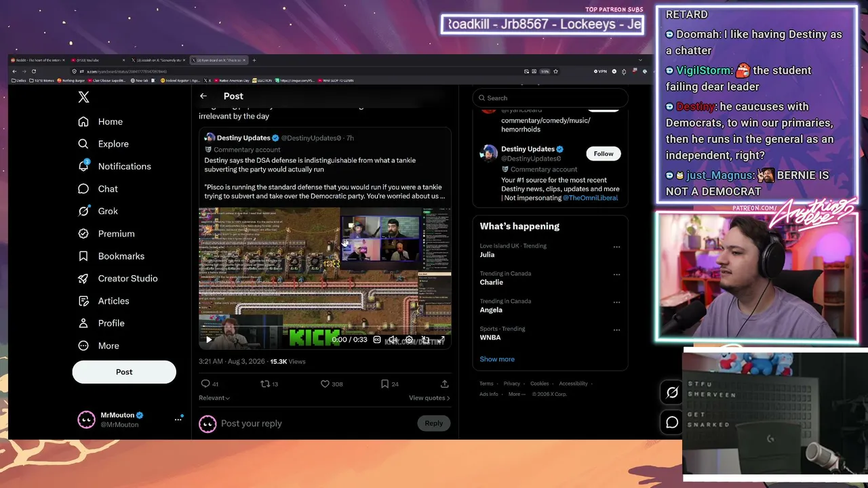Image resolution: width=868 pixels, height=488 pixels.
Task: Open the quoted post's Destiny Updates author name
Action: (x=243, y=138)
